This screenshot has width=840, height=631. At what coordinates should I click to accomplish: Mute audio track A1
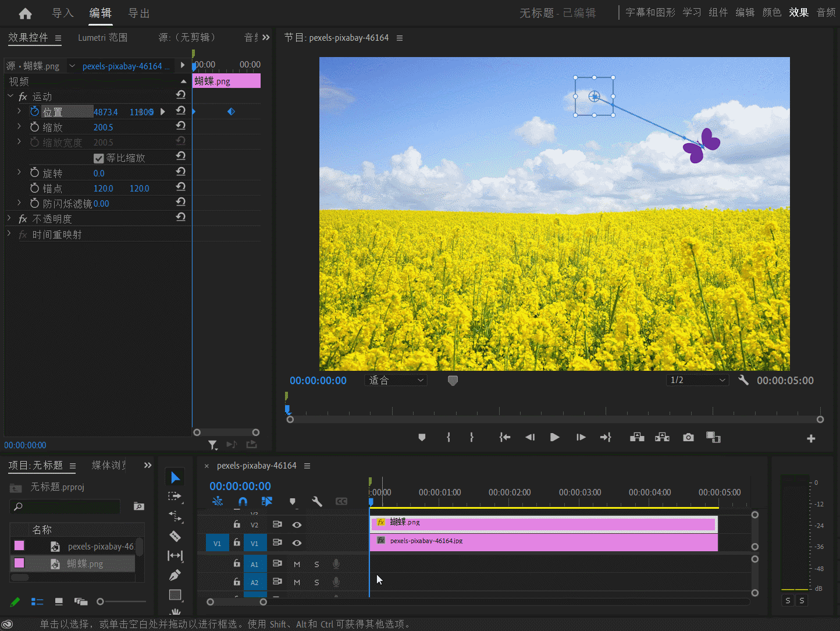[x=297, y=564]
